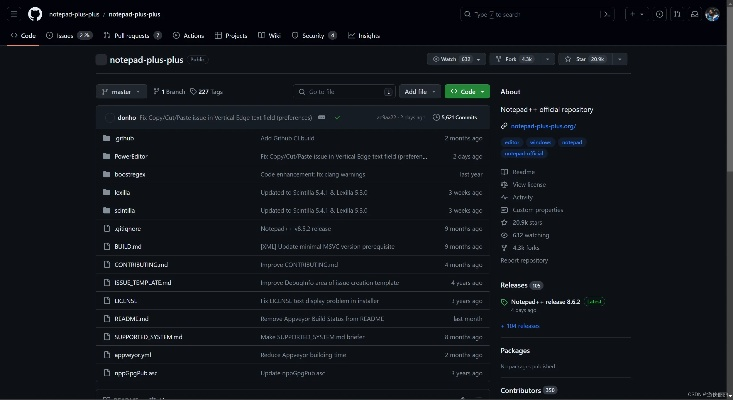733x400 pixels.
Task: Switch to the Actions tab
Action: (x=190, y=35)
